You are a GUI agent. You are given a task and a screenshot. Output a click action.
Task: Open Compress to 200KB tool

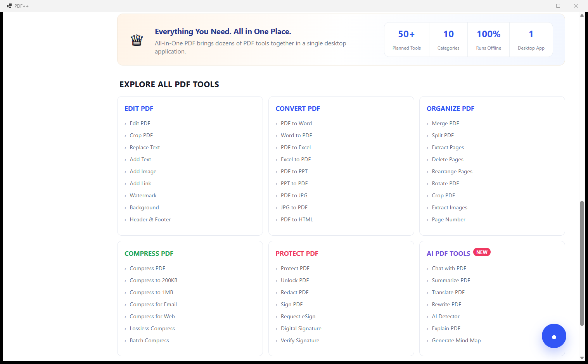[x=154, y=280]
